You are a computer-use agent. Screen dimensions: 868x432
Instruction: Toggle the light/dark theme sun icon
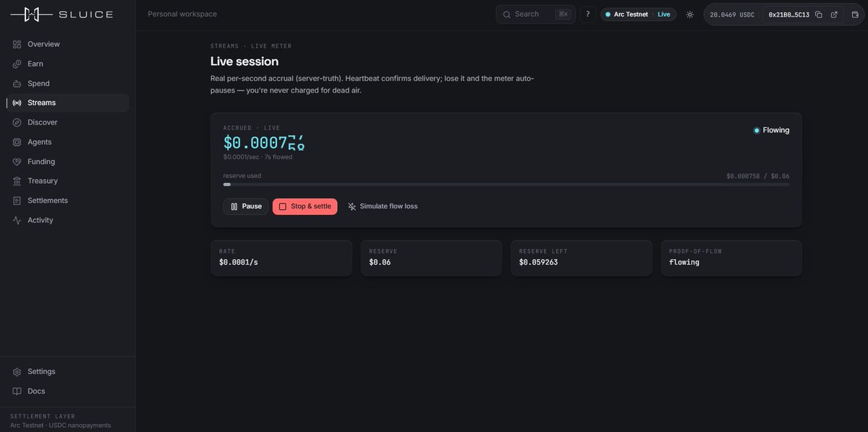pos(689,14)
